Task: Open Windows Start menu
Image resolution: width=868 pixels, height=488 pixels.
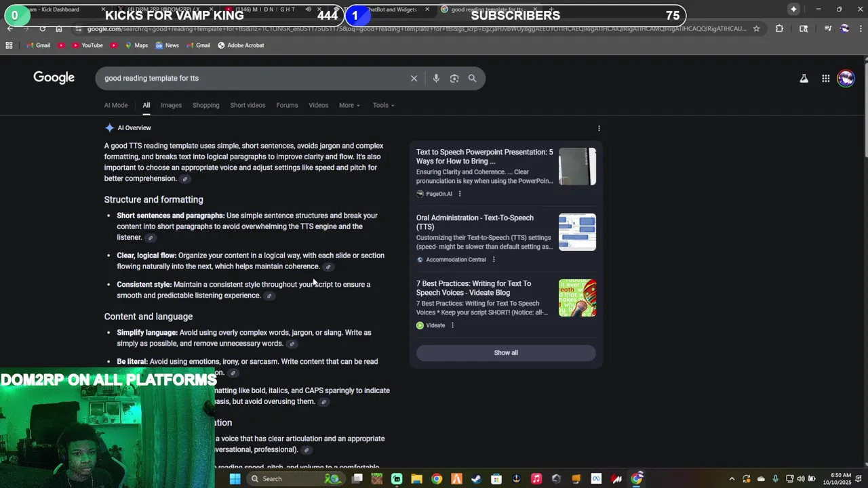Action: (x=235, y=479)
